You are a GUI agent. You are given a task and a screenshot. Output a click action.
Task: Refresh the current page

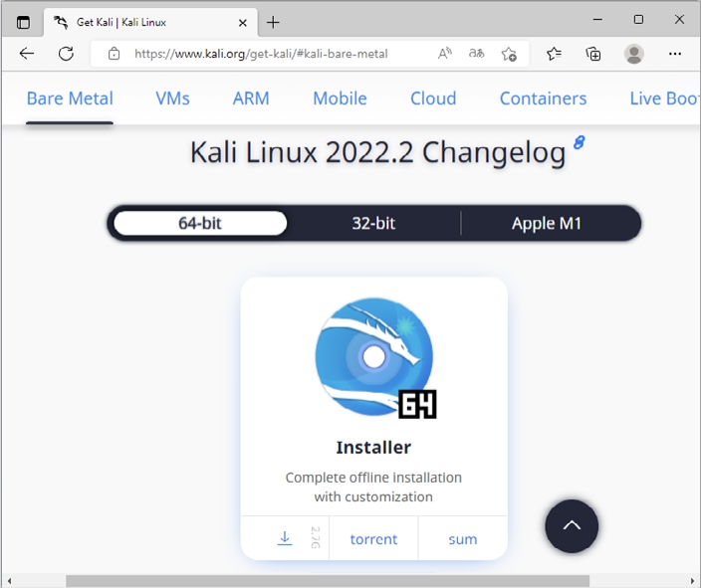[66, 54]
